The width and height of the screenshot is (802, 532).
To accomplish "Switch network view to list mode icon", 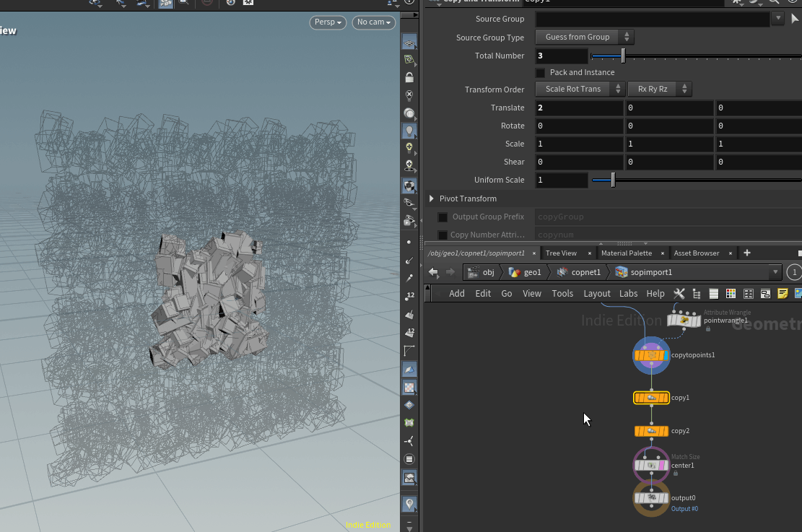I will 713,294.
